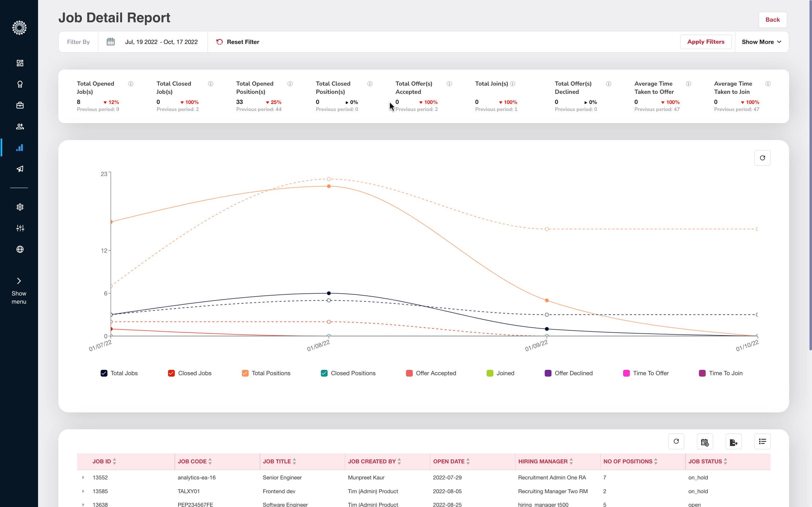Open the scheduled report calendar icon above the table
Image resolution: width=812 pixels, height=507 pixels.
click(705, 441)
